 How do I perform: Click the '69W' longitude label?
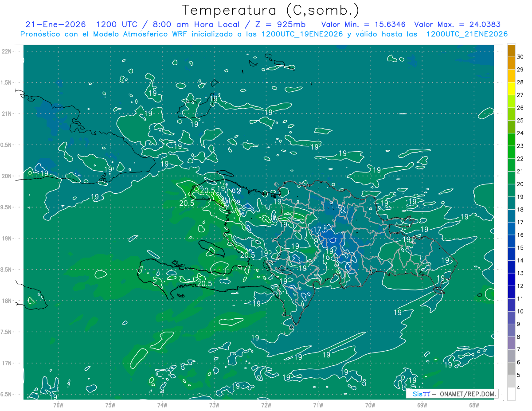coord(422,404)
